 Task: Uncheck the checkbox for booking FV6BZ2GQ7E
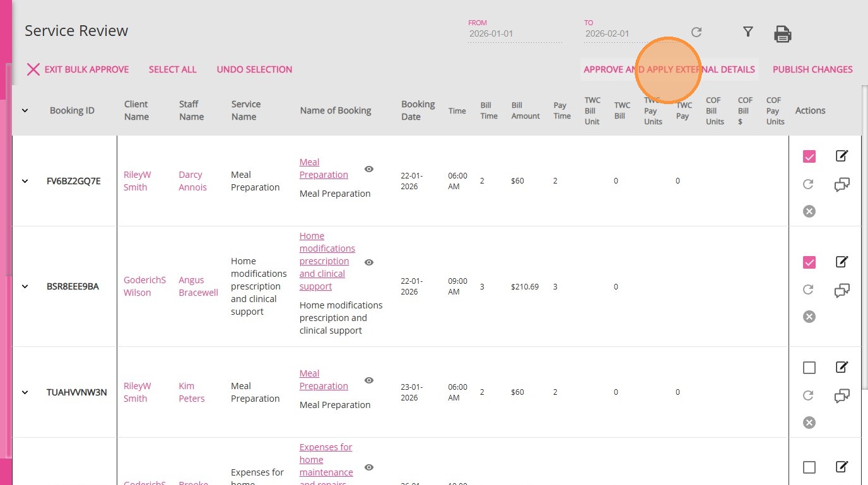point(809,156)
